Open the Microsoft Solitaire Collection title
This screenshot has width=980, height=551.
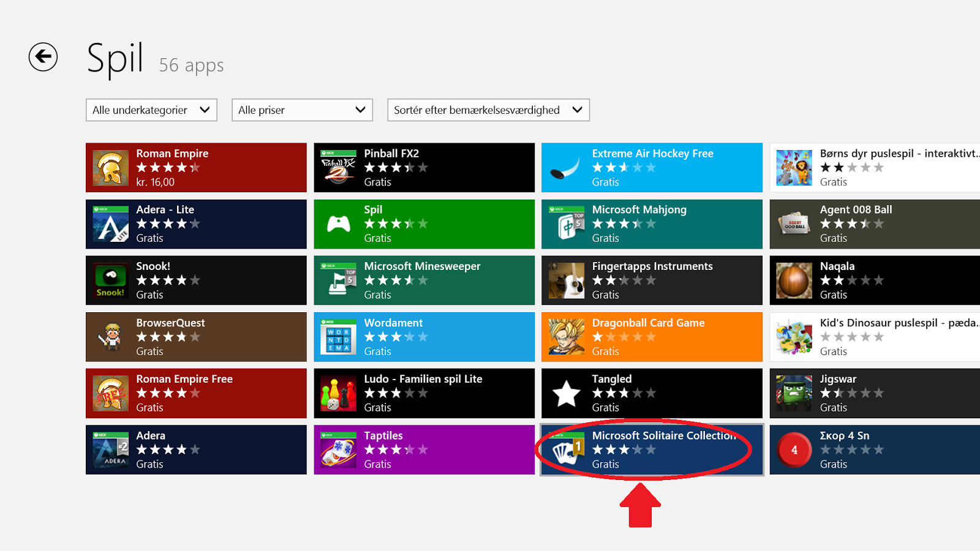[664, 436]
